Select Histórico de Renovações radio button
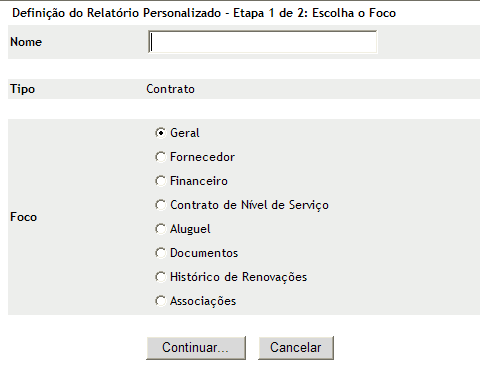Screen dimensions: 480x375 160,277
